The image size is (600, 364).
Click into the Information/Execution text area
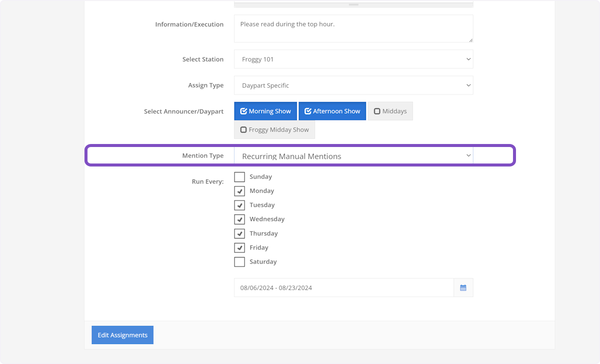(353, 28)
